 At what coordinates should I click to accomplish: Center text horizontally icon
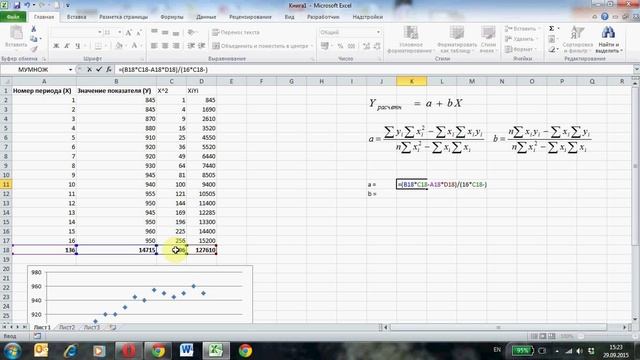click(165, 46)
